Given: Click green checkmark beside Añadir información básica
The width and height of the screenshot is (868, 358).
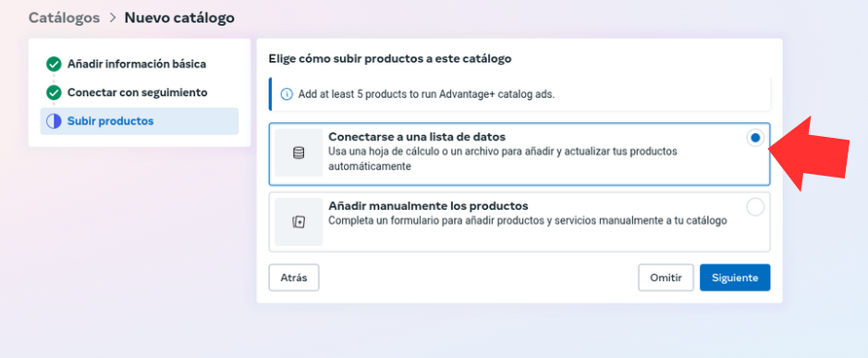Looking at the screenshot, I should (x=54, y=64).
